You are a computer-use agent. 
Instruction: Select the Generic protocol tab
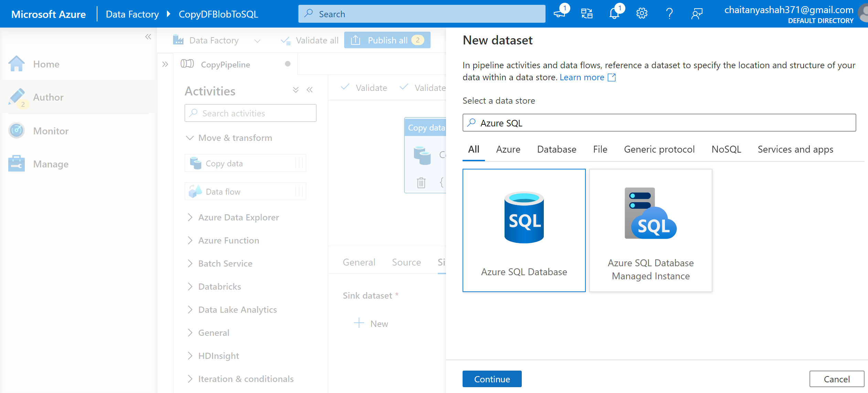click(659, 149)
